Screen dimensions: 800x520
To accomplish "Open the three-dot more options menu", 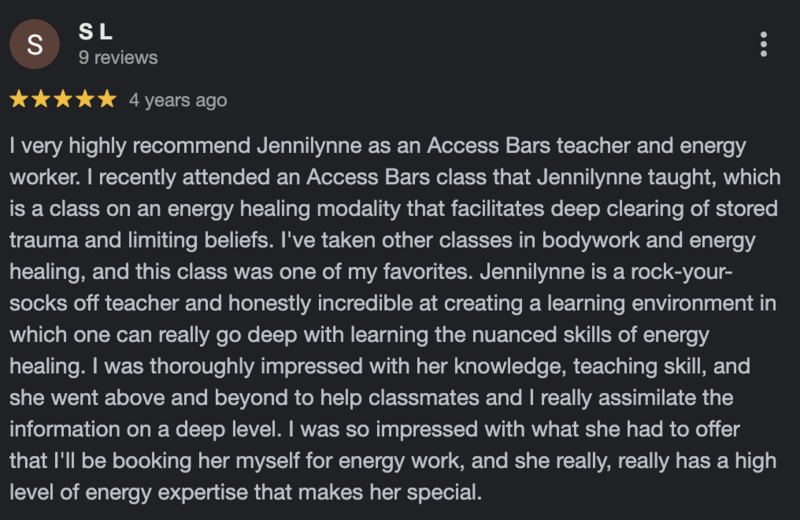I will click(763, 44).
